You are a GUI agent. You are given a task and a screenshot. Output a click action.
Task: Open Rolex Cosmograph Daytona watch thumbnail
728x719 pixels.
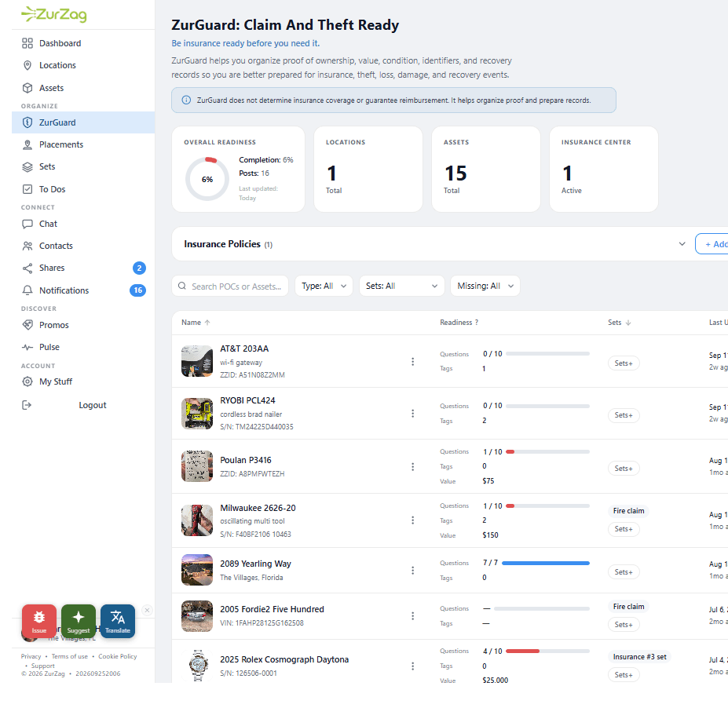[198, 666]
